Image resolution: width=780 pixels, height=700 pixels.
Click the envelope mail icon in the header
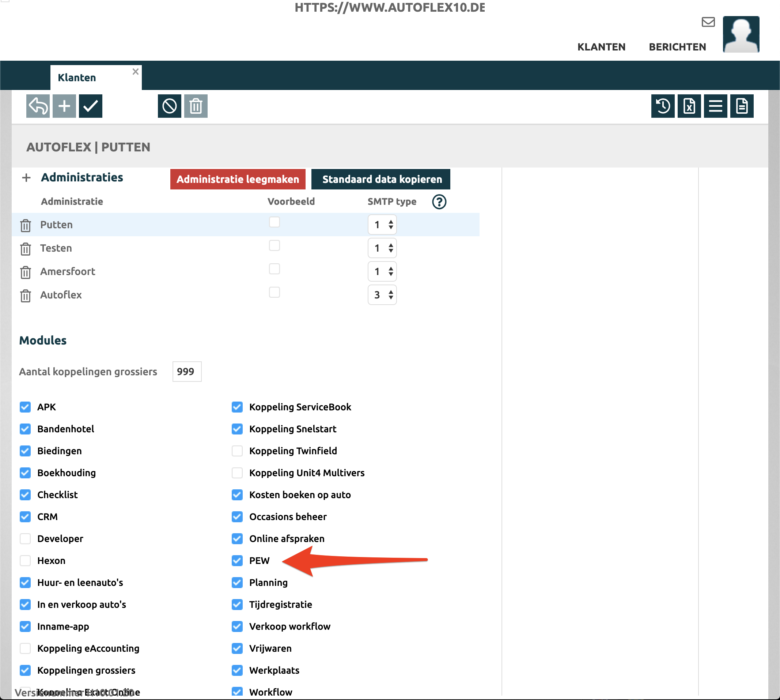(708, 22)
